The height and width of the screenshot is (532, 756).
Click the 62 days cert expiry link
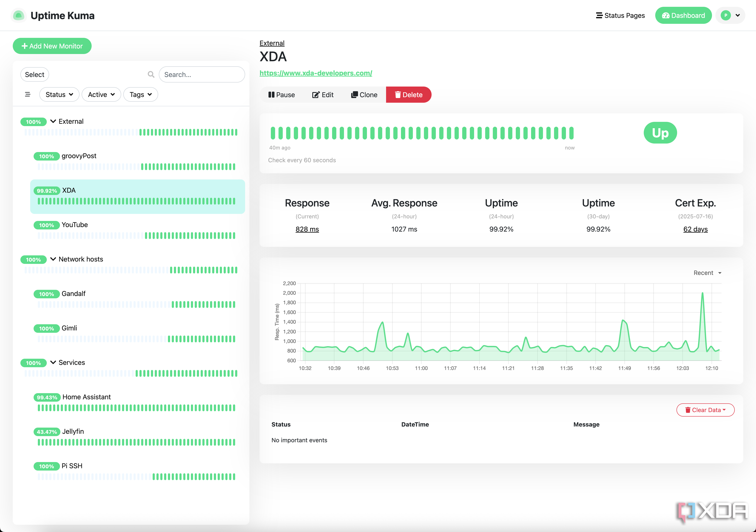(x=695, y=229)
